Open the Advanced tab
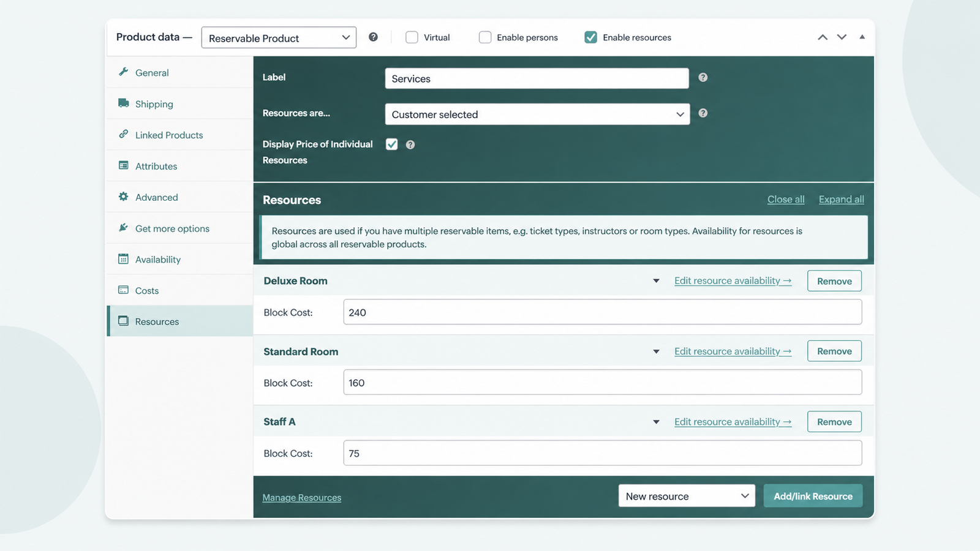 (180, 197)
